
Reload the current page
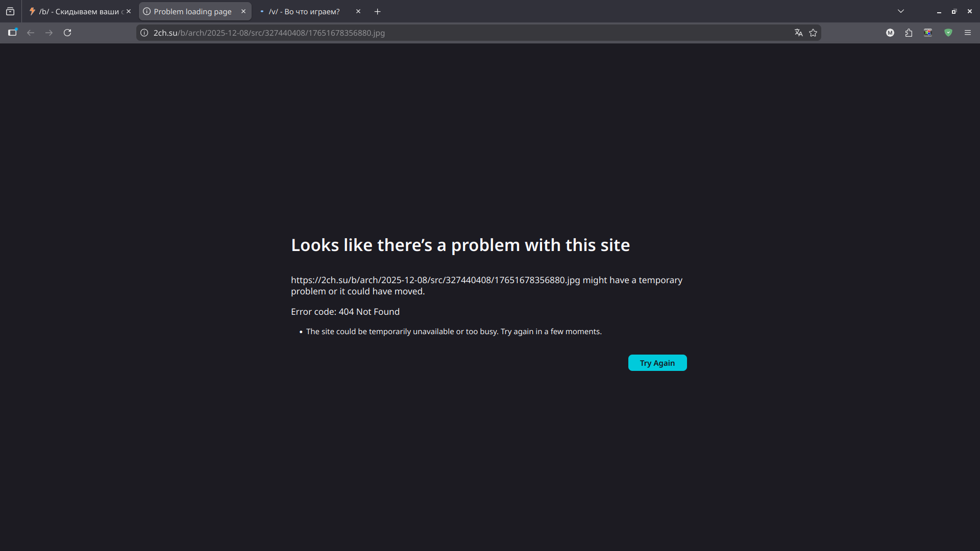67,33
